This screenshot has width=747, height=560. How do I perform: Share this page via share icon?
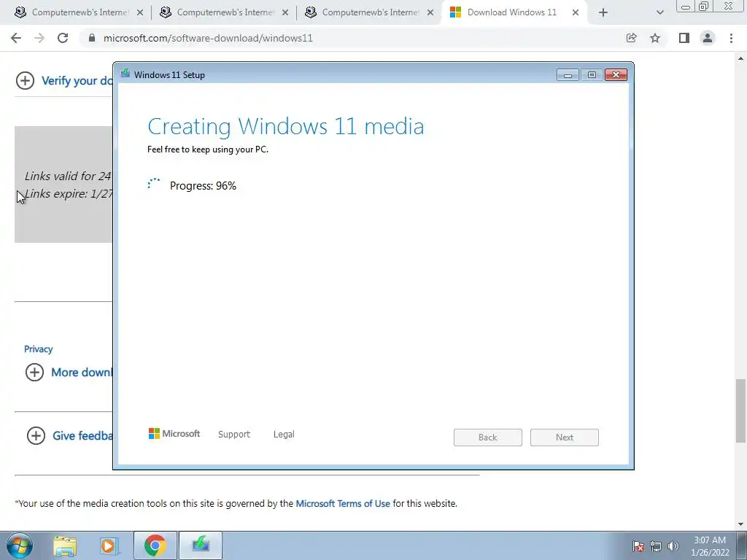631,38
